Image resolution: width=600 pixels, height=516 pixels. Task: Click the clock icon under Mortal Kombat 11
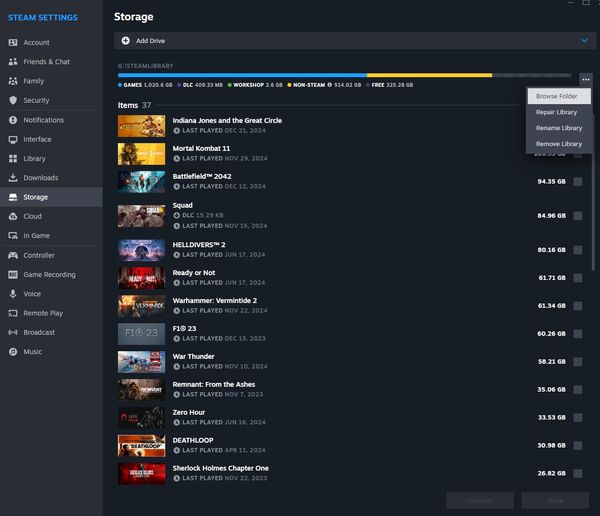tap(176, 158)
